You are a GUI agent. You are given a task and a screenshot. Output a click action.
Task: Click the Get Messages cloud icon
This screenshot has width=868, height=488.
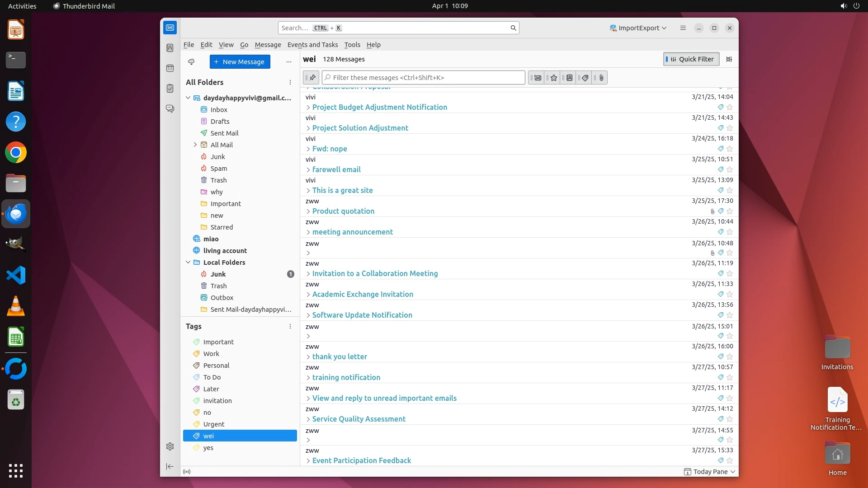click(191, 62)
